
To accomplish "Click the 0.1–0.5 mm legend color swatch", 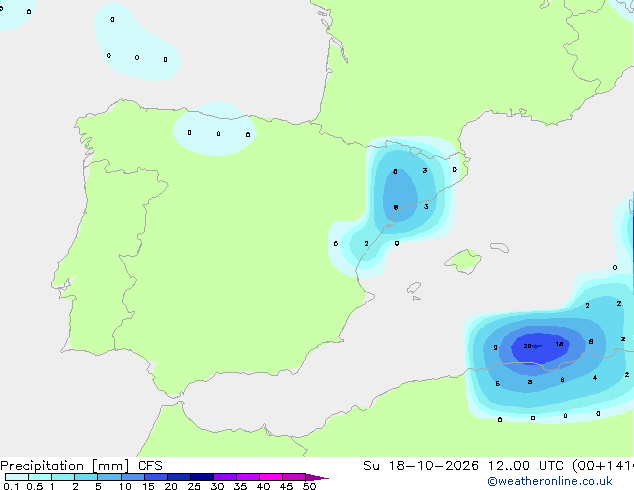I will click(17, 477).
